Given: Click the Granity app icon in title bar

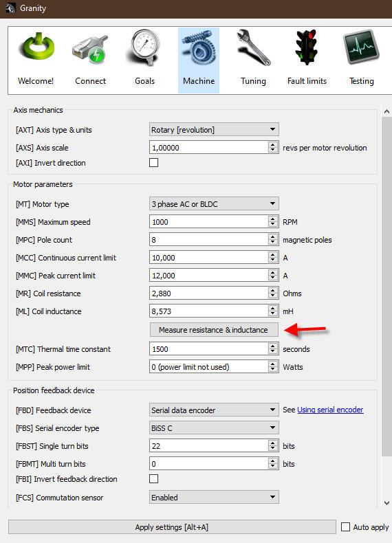Looking at the screenshot, I should [10, 8].
